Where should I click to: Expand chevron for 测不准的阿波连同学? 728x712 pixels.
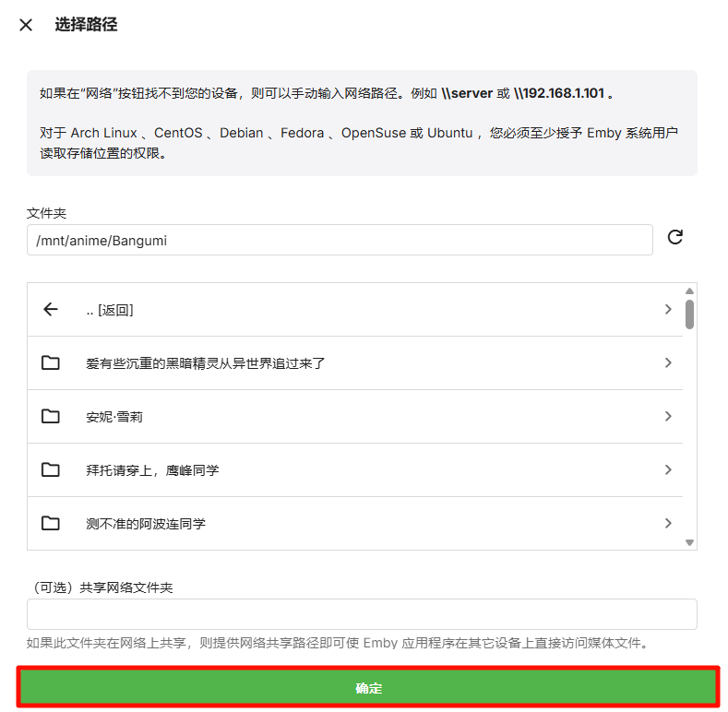(x=668, y=524)
